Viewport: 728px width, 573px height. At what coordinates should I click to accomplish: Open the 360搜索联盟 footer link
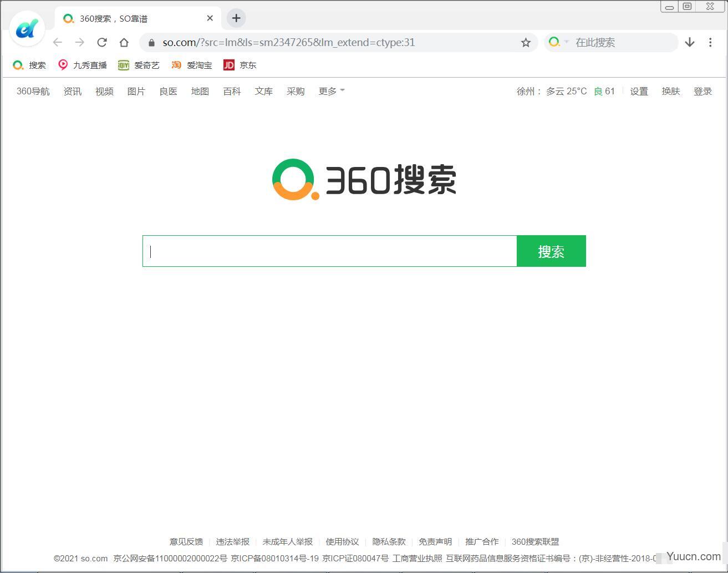[x=535, y=541]
